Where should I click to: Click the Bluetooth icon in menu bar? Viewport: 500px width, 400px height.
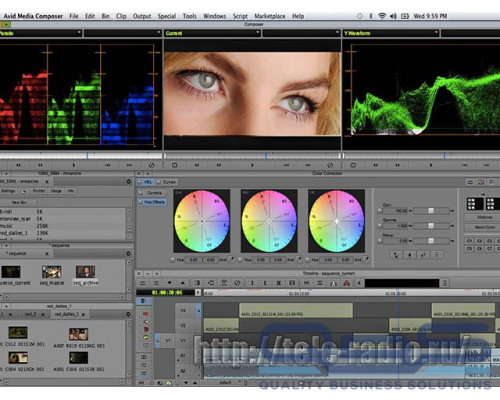click(x=371, y=16)
